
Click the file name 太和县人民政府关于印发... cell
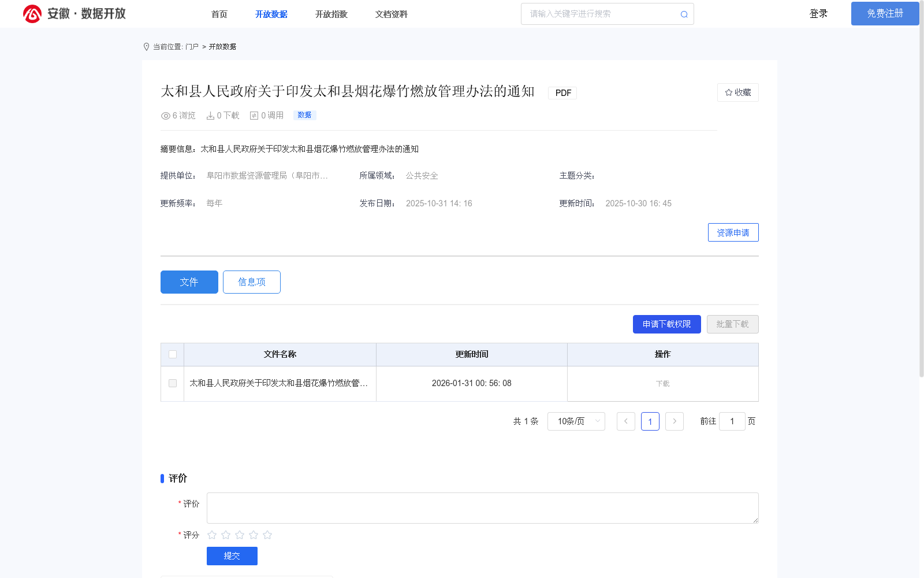click(x=279, y=383)
